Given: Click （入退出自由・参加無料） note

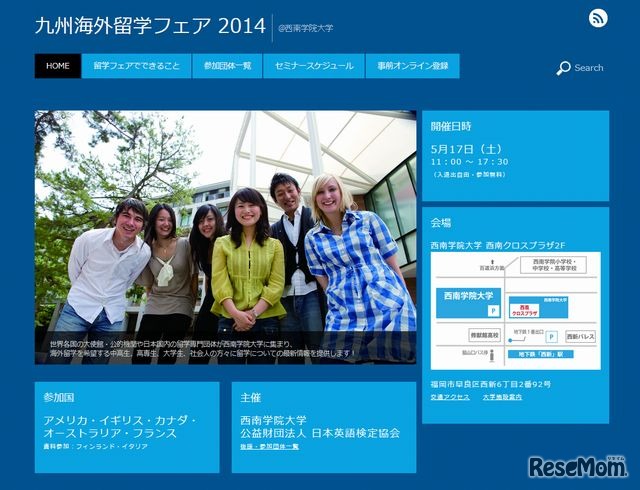Looking at the screenshot, I should point(469,174).
